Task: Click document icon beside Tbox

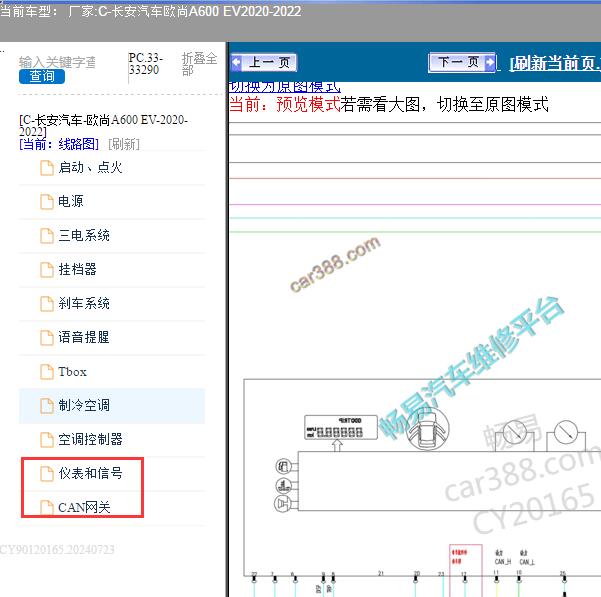Action: pos(47,372)
